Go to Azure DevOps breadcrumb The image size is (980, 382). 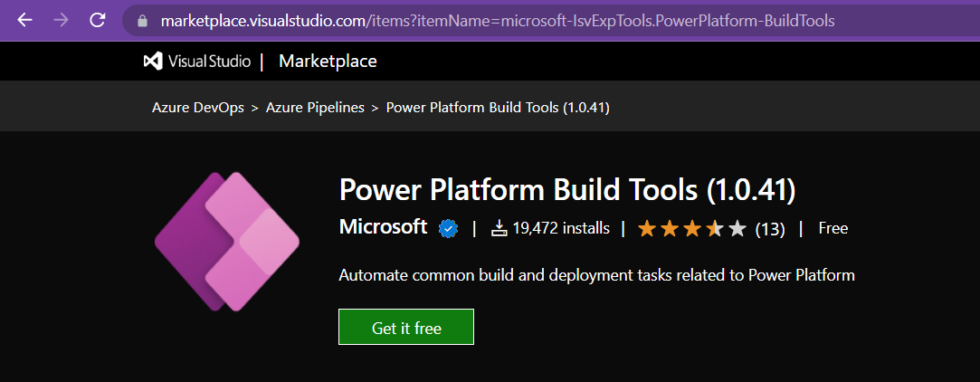pos(196,108)
